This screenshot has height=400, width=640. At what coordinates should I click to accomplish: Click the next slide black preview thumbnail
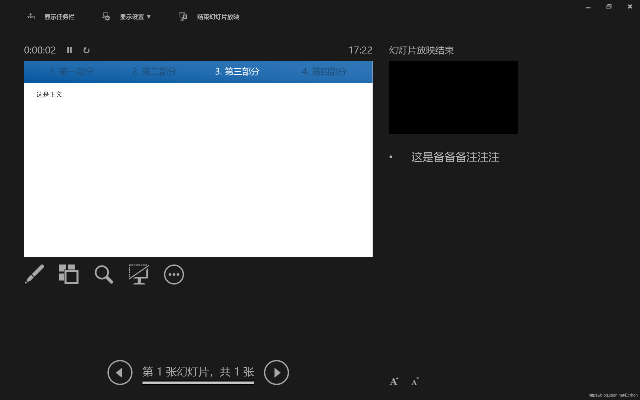tap(453, 98)
